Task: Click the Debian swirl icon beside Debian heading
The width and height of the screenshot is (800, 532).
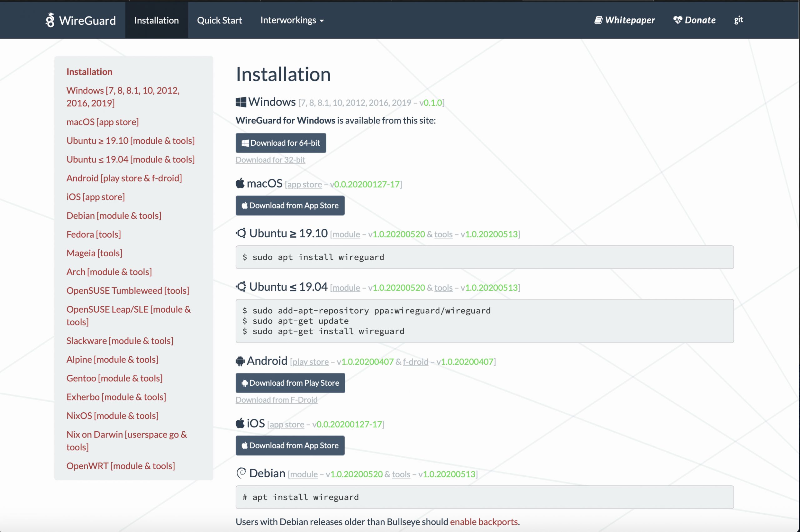Action: pyautogui.click(x=241, y=473)
